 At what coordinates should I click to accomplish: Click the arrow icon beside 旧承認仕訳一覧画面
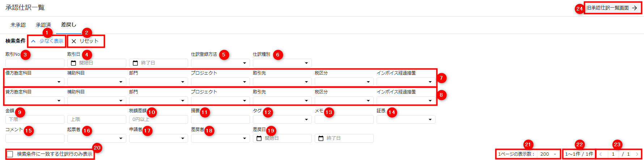point(634,8)
